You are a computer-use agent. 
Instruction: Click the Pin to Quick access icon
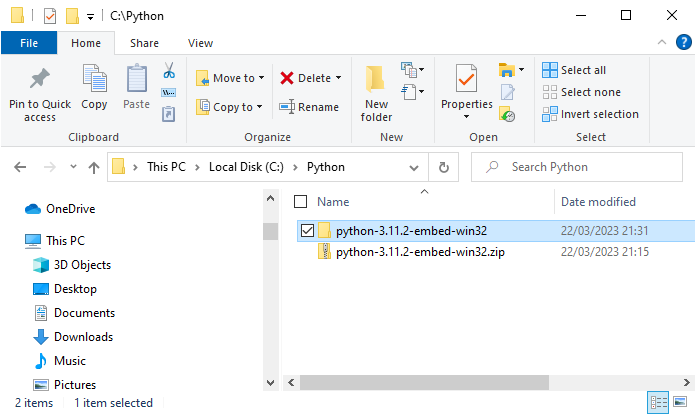pos(40,80)
